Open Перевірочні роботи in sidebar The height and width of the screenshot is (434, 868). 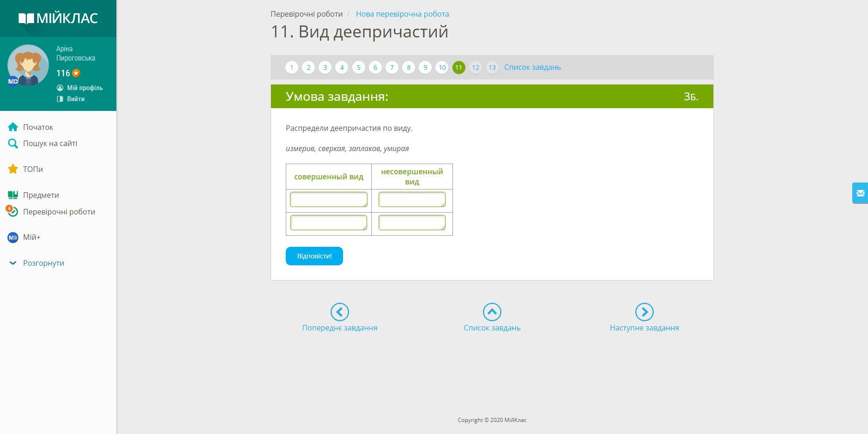pos(59,212)
